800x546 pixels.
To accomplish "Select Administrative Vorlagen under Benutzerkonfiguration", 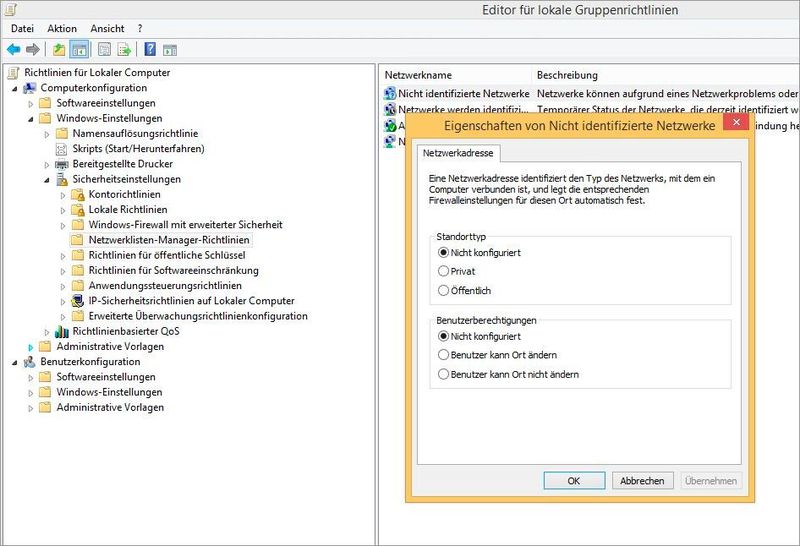I will click(x=110, y=408).
